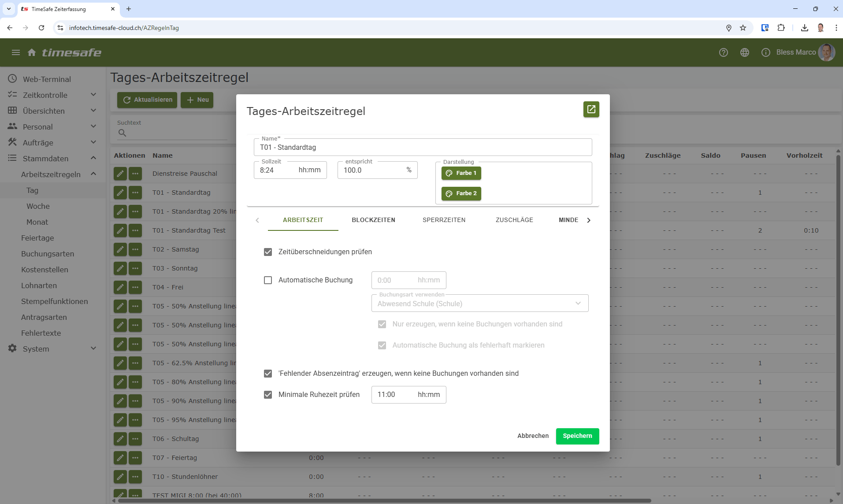Click the help question mark icon
The image size is (843, 504).
point(723,52)
